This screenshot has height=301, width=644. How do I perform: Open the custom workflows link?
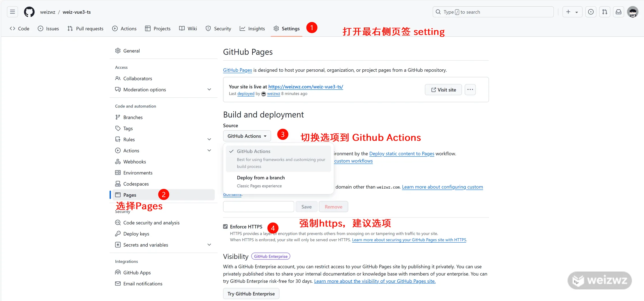pyautogui.click(x=353, y=161)
